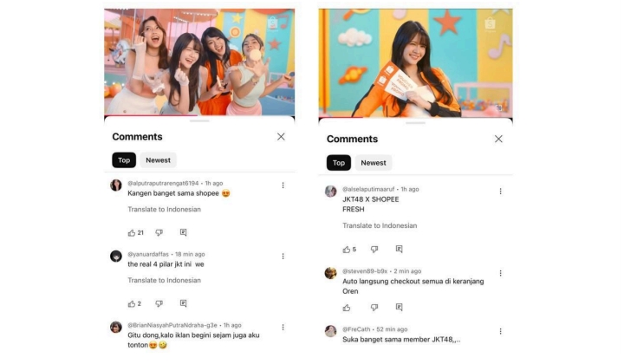Click the drag handle above right Comments panel

(416, 123)
